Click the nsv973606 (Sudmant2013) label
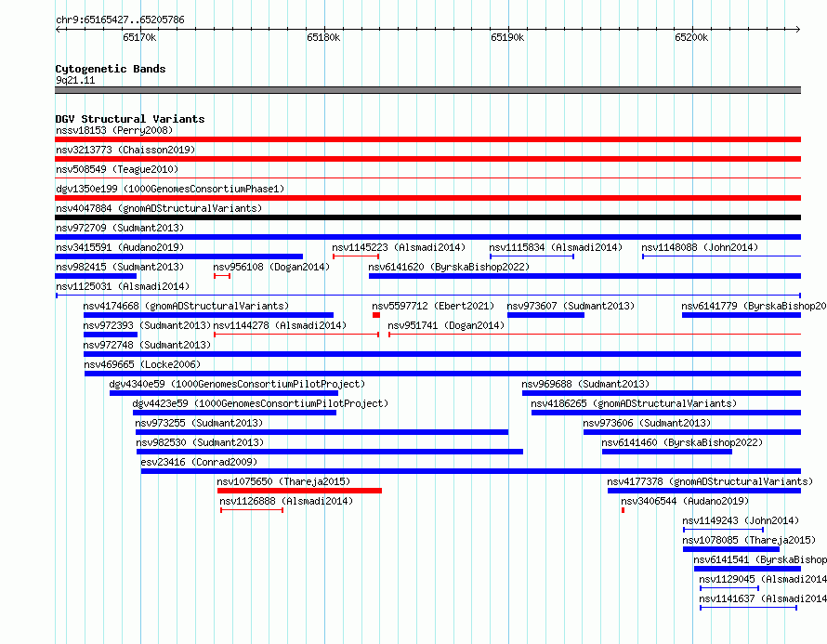This screenshot has width=827, height=644. 647,423
